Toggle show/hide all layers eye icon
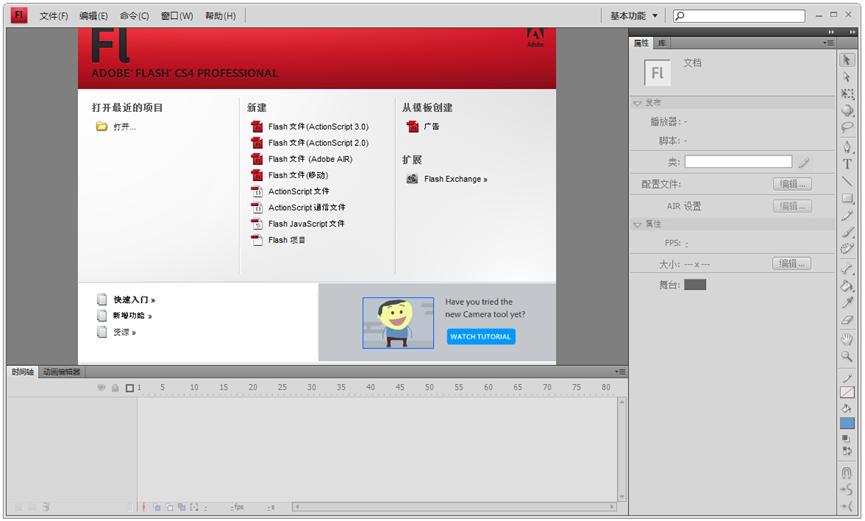The height and width of the screenshot is (521, 865). click(x=101, y=387)
